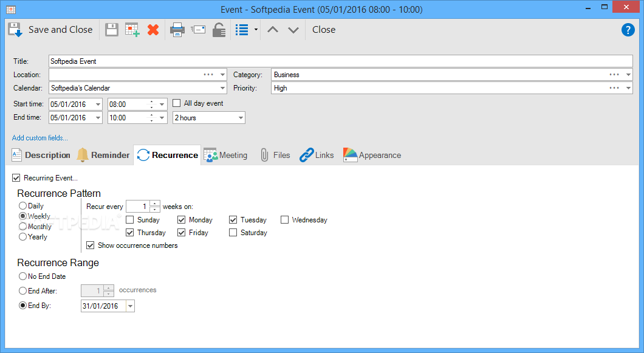Toggle Show occurrence numbers checkbox
The width and height of the screenshot is (644, 353).
pos(91,245)
